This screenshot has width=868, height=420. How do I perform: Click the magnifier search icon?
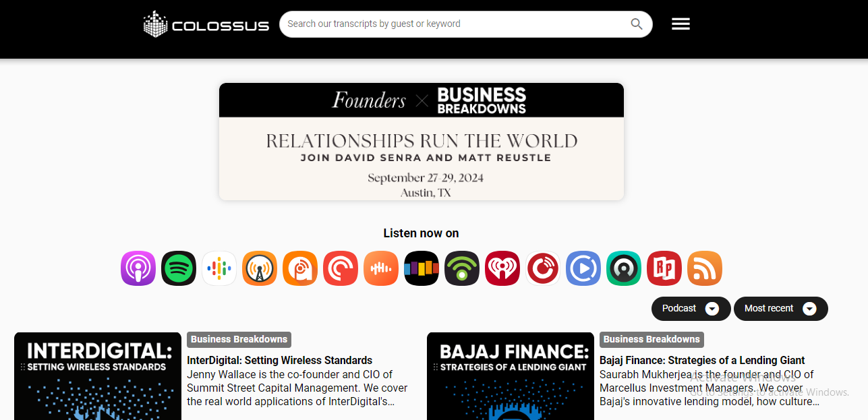[637, 24]
